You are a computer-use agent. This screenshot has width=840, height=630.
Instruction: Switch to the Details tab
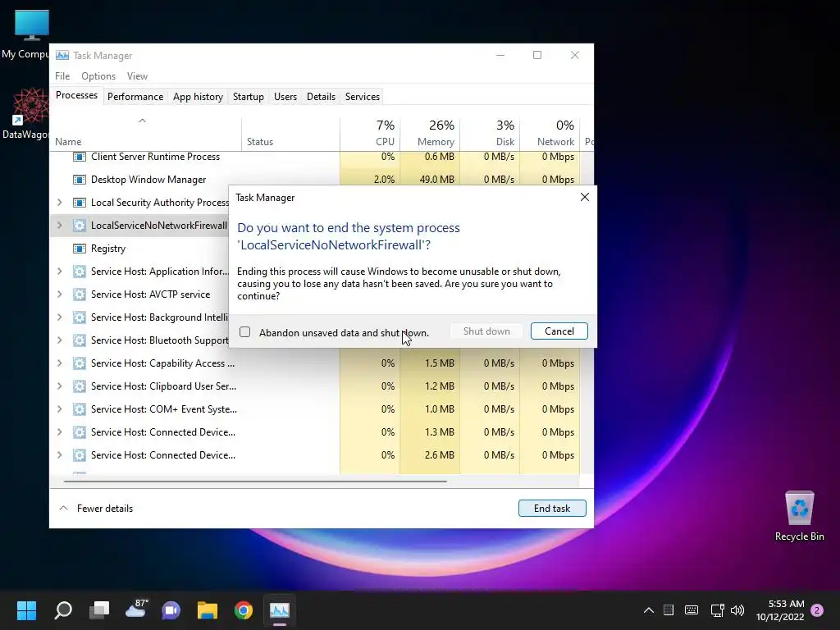[x=321, y=97]
